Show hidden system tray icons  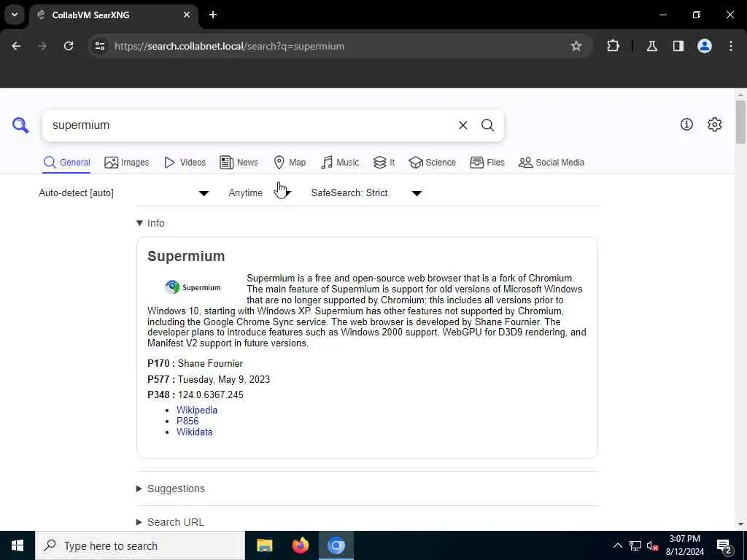(x=617, y=545)
